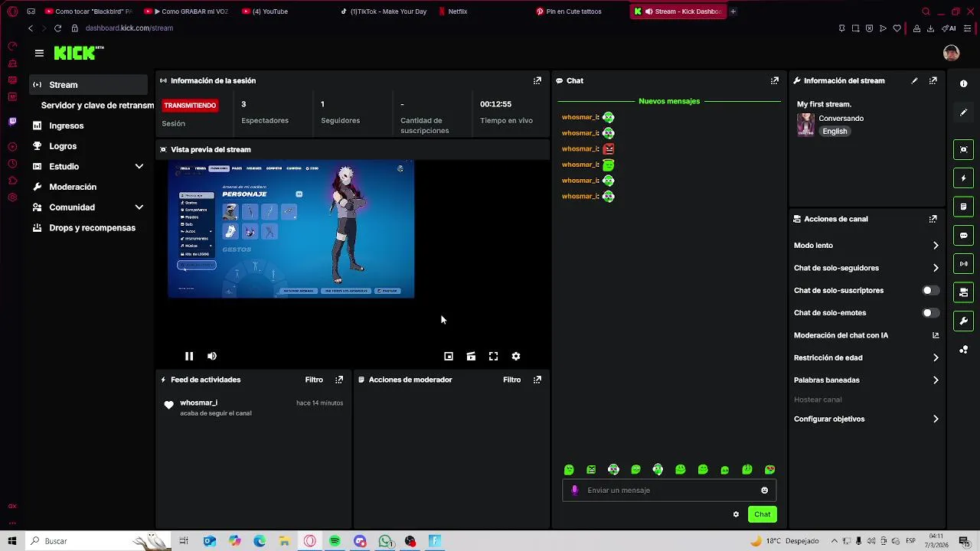The height and width of the screenshot is (551, 980).
Task: Send message with green Chat button
Action: pyautogui.click(x=762, y=514)
